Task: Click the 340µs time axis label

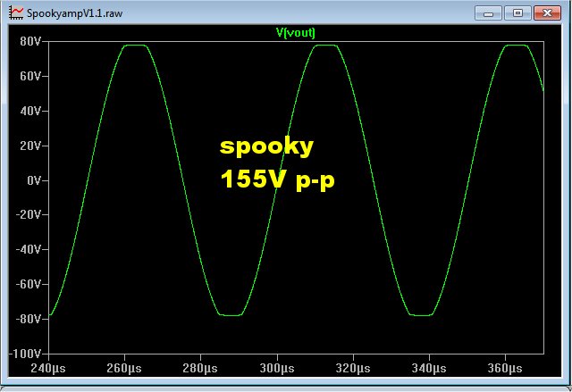Action: click(x=429, y=368)
